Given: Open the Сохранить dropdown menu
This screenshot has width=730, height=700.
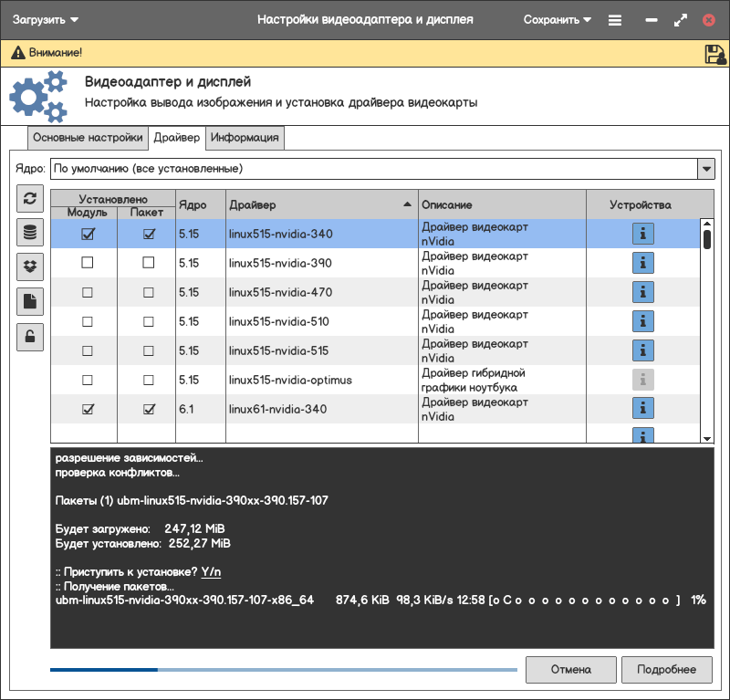Looking at the screenshot, I should [558, 19].
